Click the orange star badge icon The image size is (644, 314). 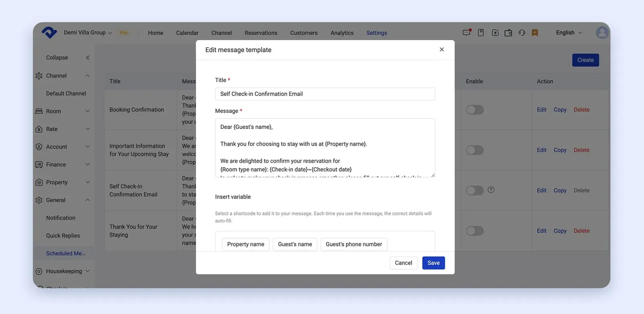coord(535,33)
